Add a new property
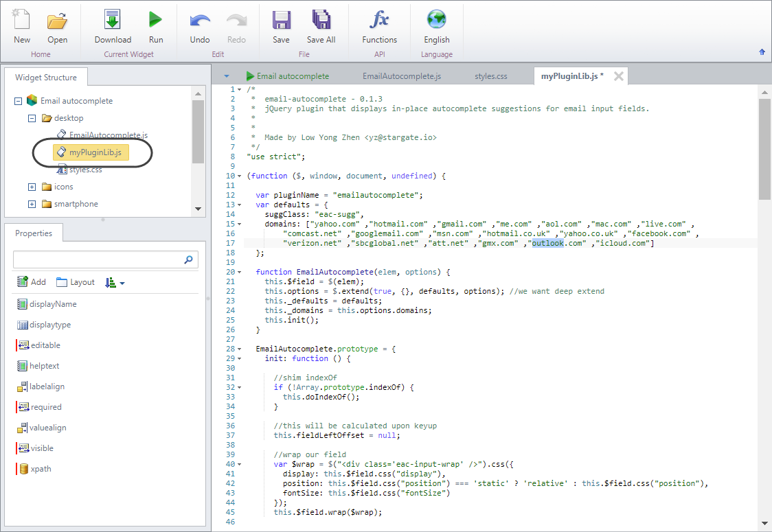Viewport: 772px width, 532px height. click(32, 282)
